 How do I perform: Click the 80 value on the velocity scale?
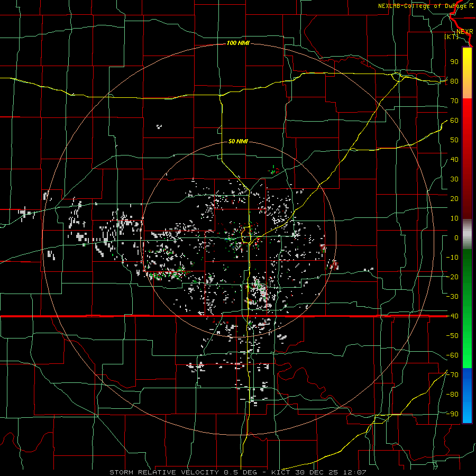pos(454,81)
